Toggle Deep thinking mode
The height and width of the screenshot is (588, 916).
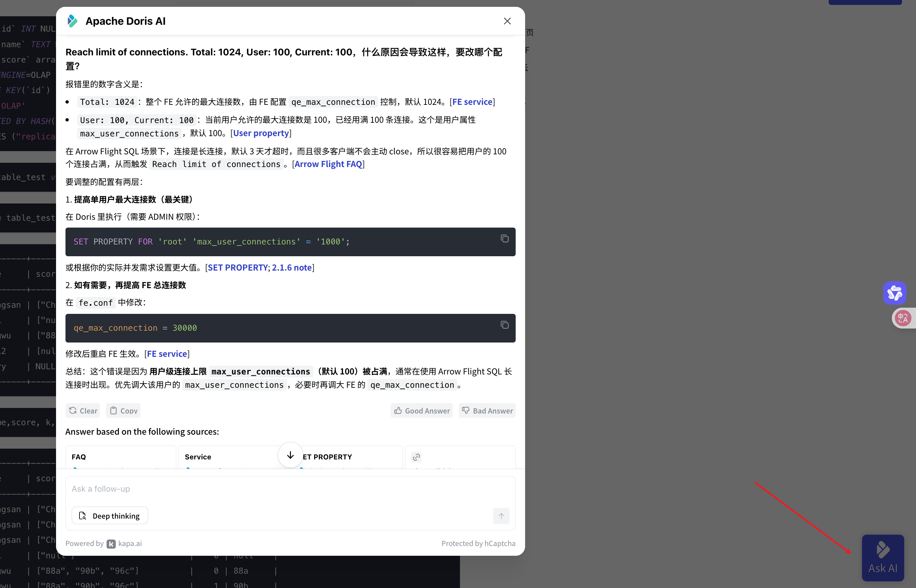[x=110, y=516]
